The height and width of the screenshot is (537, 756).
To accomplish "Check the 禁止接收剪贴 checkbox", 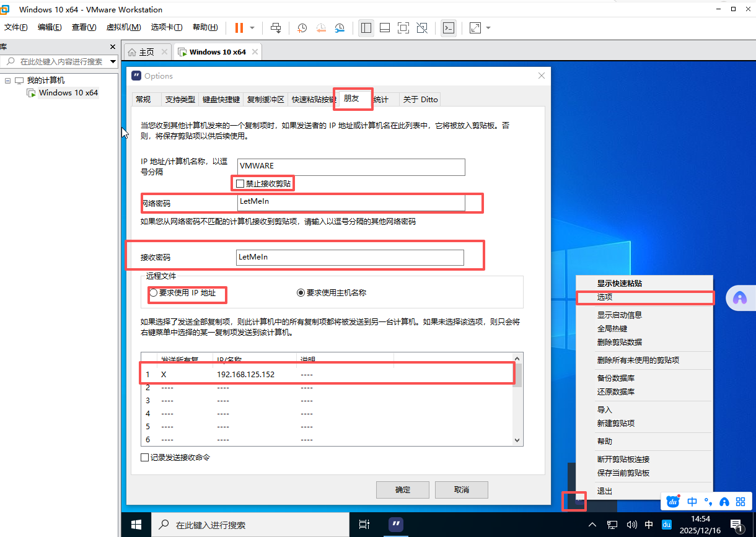I will tap(240, 183).
